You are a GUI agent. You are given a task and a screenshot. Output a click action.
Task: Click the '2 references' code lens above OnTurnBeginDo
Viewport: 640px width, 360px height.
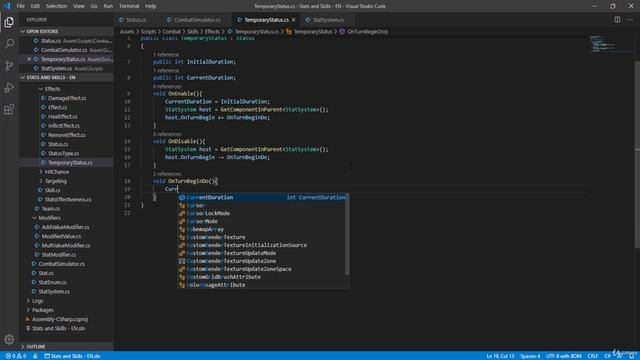167,174
